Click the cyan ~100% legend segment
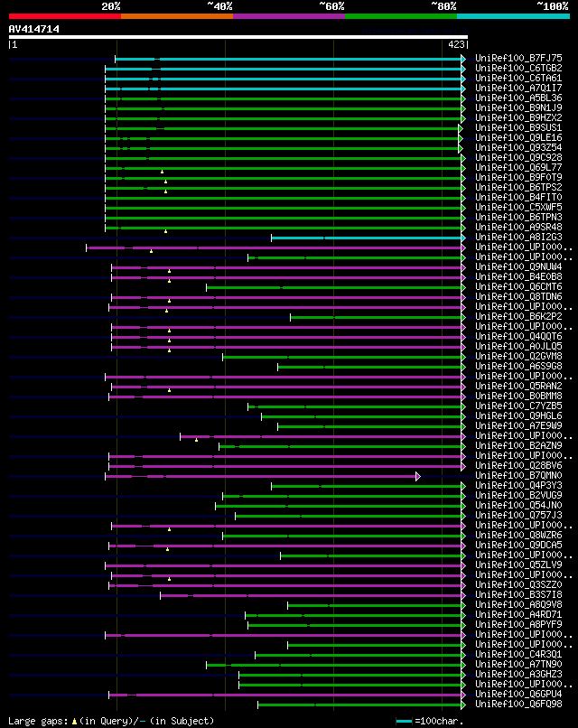The image size is (578, 728). [x=514, y=16]
